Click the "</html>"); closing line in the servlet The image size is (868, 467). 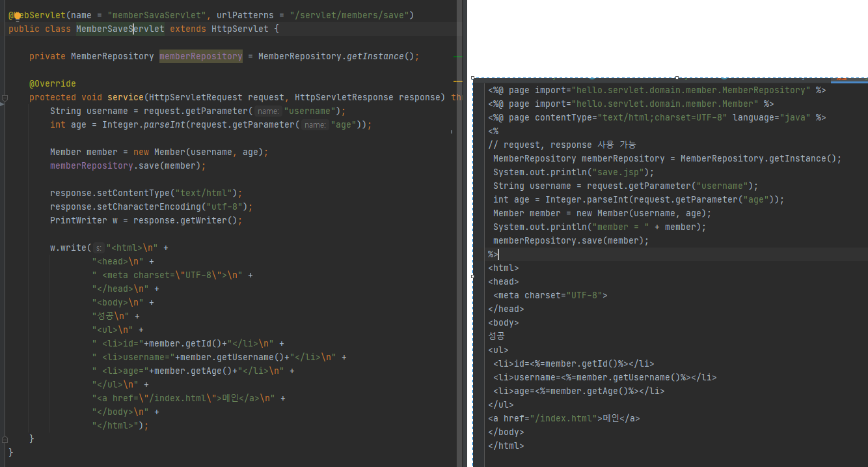pos(120,425)
